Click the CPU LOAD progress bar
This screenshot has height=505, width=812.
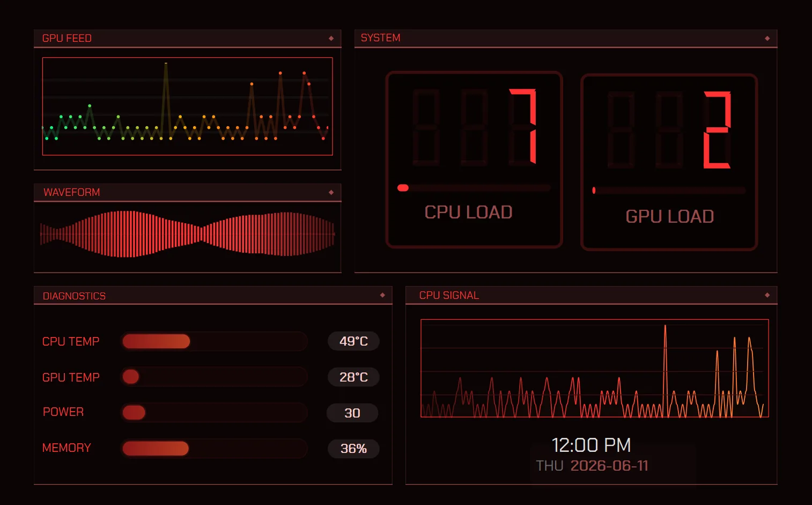[474, 188]
